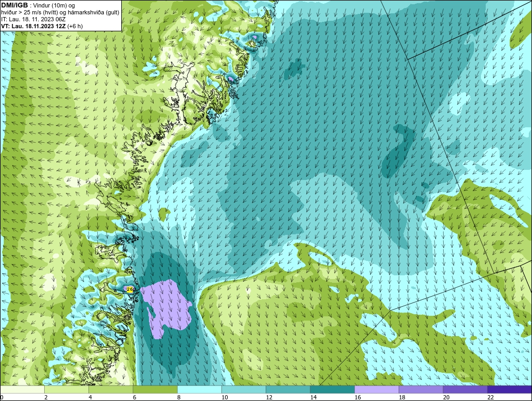Click the initial time line 'IT: Lau. 18. 11. 2023 06Z'
Viewport: 532px width, 401px height.
[x=33, y=19]
